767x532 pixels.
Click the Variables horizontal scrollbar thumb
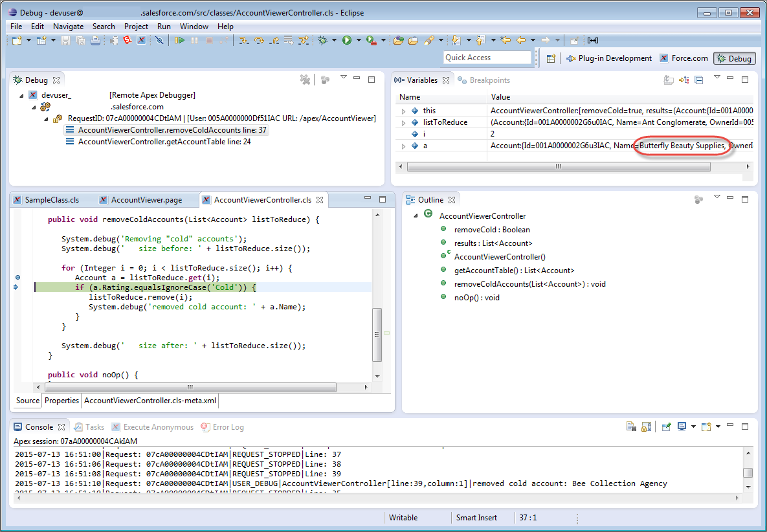559,167
